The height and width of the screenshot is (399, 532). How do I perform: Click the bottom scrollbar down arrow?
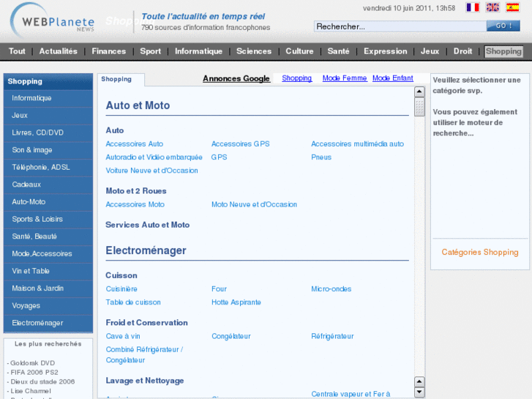(419, 392)
